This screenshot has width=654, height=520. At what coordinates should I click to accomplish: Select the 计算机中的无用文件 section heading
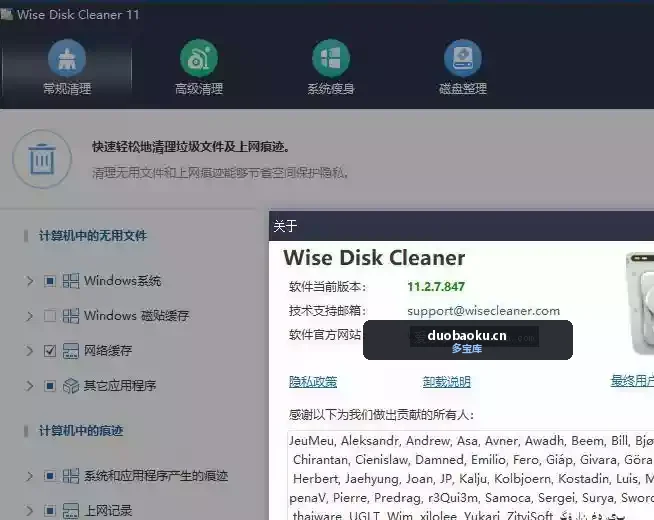pyautogui.click(x=93, y=236)
